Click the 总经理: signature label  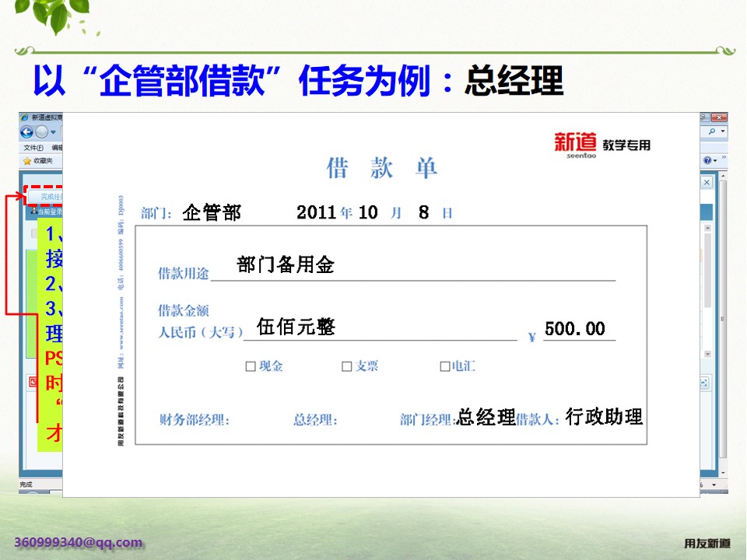[x=315, y=419]
